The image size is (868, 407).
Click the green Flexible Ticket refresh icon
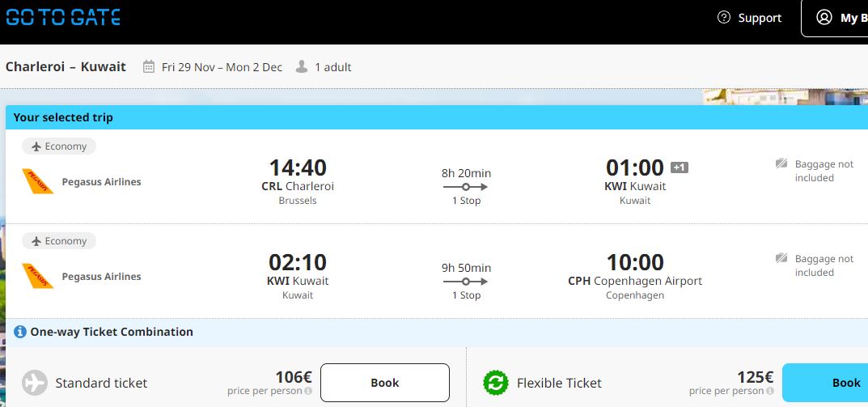click(x=495, y=383)
